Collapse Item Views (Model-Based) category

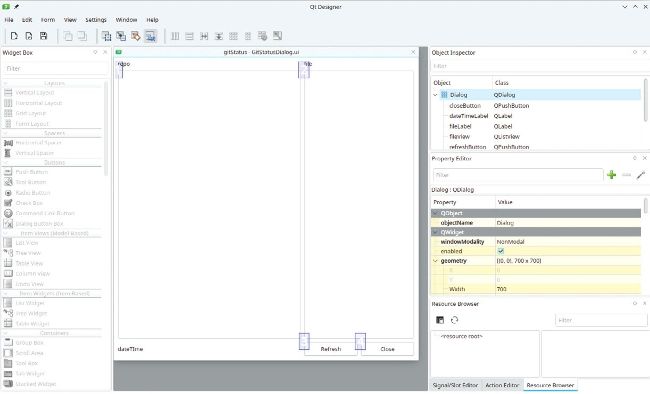tap(6, 233)
